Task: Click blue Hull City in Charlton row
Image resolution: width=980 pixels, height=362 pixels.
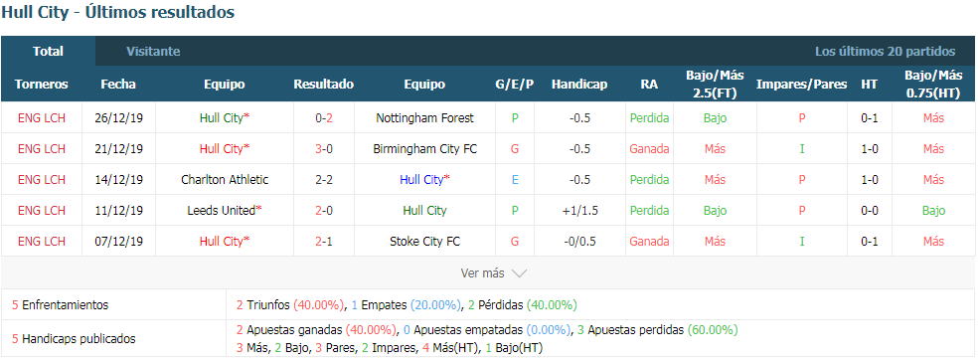Action: [x=421, y=179]
